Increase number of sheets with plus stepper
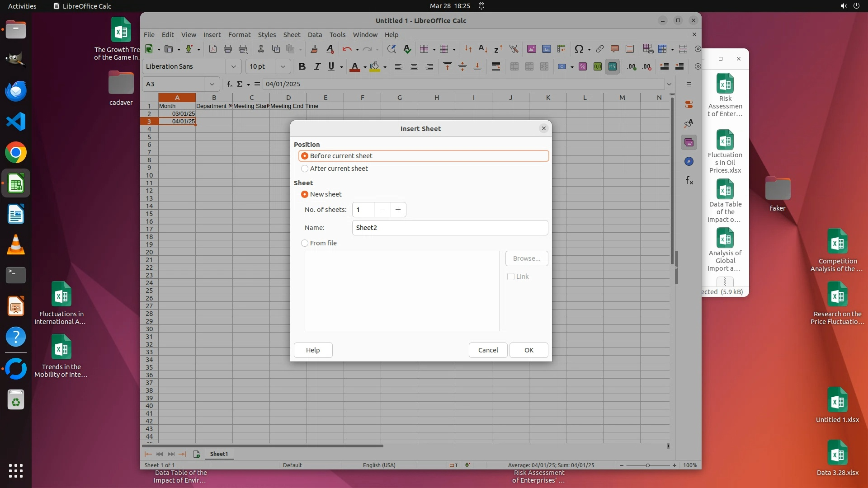 tap(398, 210)
